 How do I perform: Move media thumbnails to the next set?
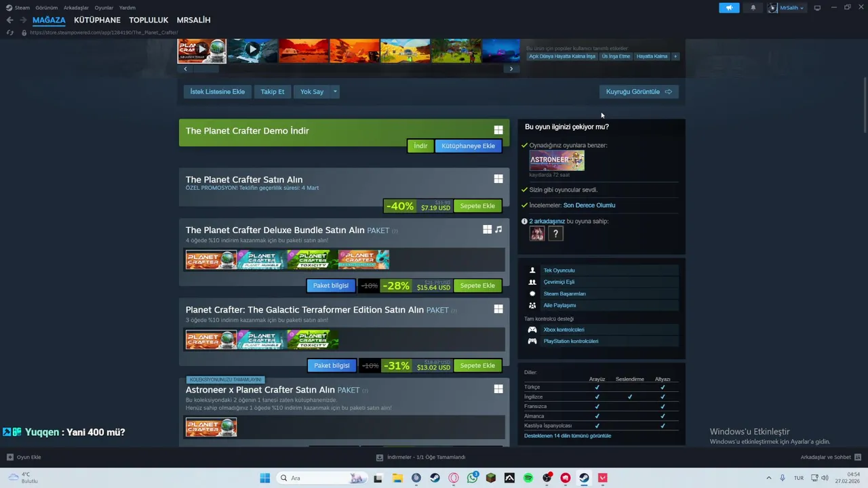(x=511, y=68)
